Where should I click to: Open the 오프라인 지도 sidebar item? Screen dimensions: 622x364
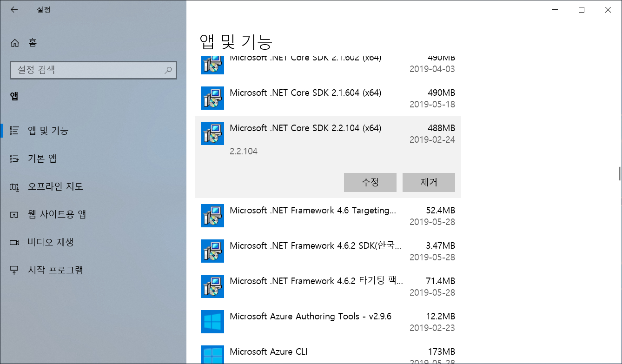coord(93,186)
